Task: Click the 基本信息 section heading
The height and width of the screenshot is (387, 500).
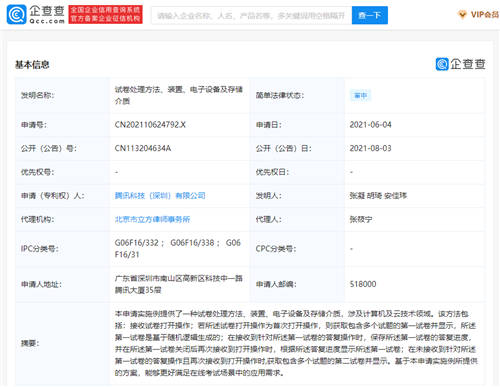Action: [x=32, y=65]
